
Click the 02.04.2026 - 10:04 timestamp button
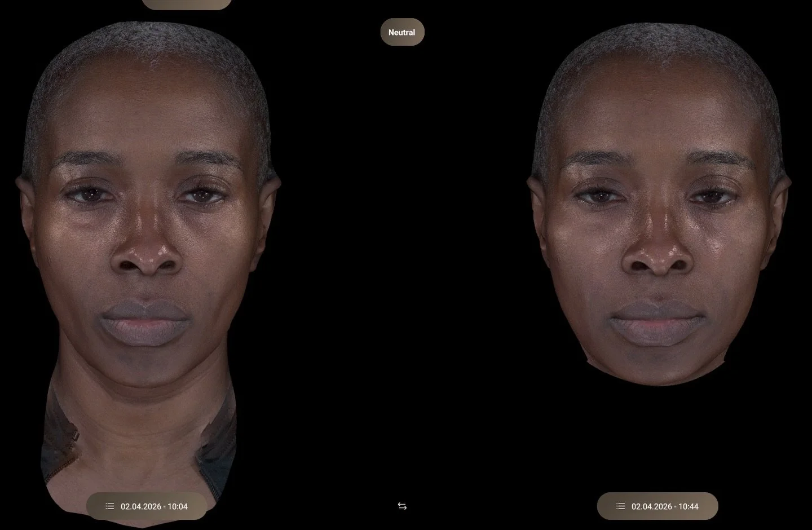coord(153,506)
